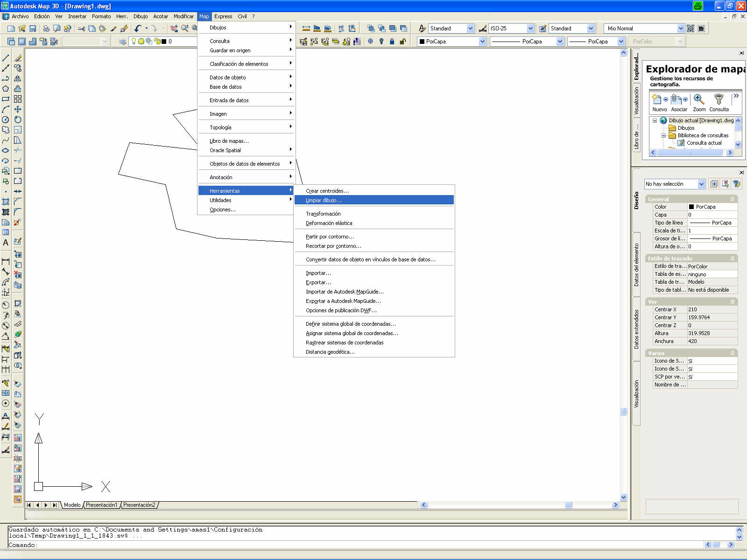Click Crear centroides menu entry
747x560 pixels.
[x=374, y=191]
